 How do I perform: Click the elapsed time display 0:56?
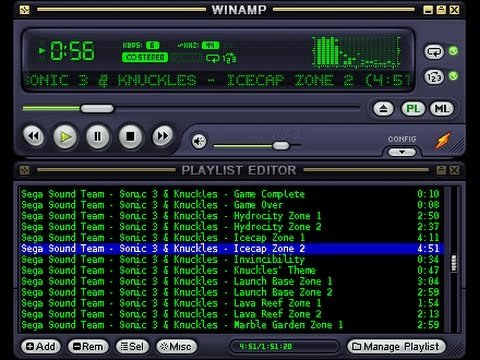[72, 51]
